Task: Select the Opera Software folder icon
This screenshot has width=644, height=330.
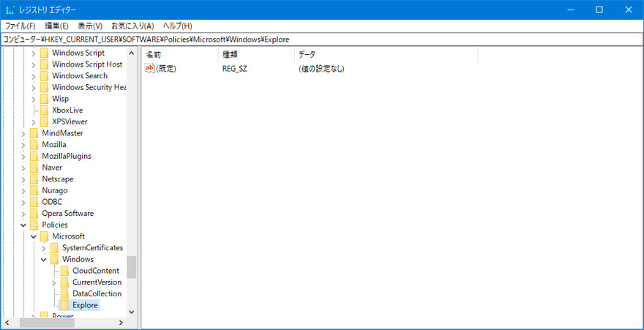Action: (34, 214)
